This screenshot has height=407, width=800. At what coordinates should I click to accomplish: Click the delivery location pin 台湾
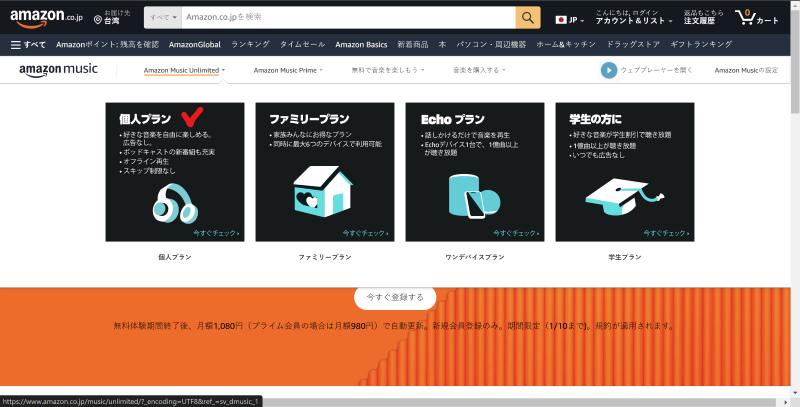click(112, 17)
